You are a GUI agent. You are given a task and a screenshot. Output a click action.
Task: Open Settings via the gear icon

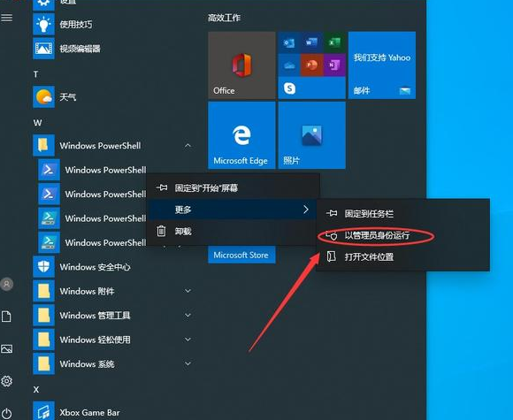6,381
